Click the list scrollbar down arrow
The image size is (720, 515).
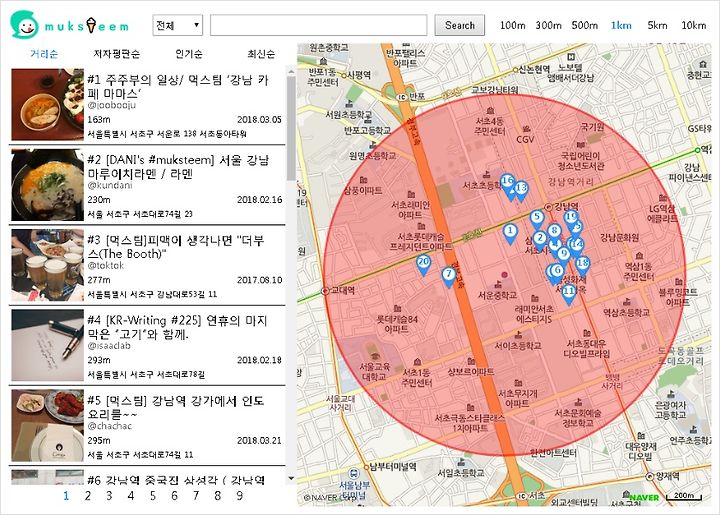pyautogui.click(x=291, y=479)
